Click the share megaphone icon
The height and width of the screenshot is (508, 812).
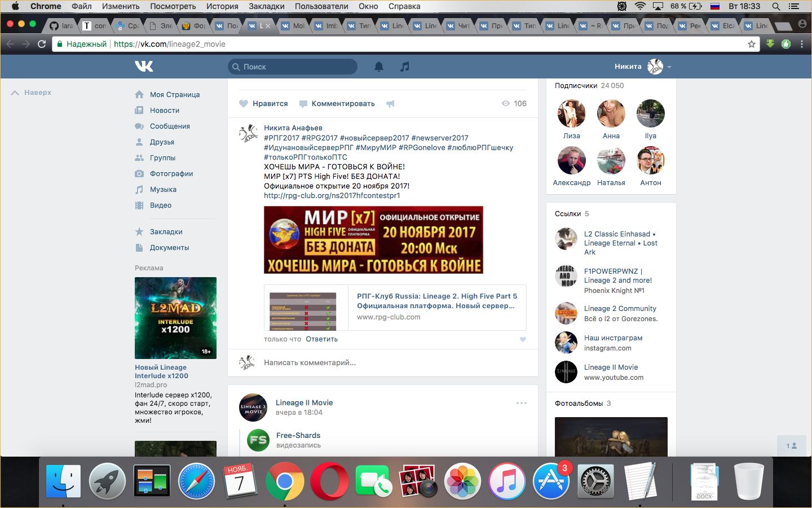[x=390, y=103]
